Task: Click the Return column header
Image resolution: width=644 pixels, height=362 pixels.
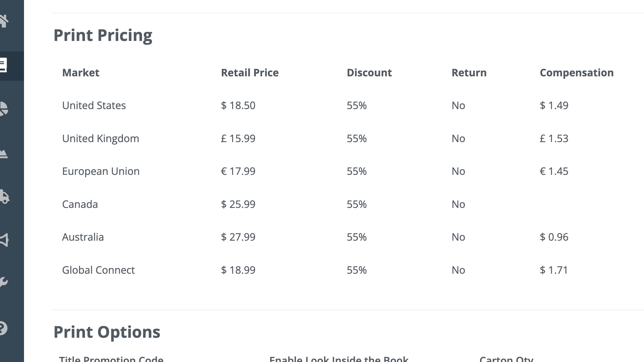Action: click(469, 73)
